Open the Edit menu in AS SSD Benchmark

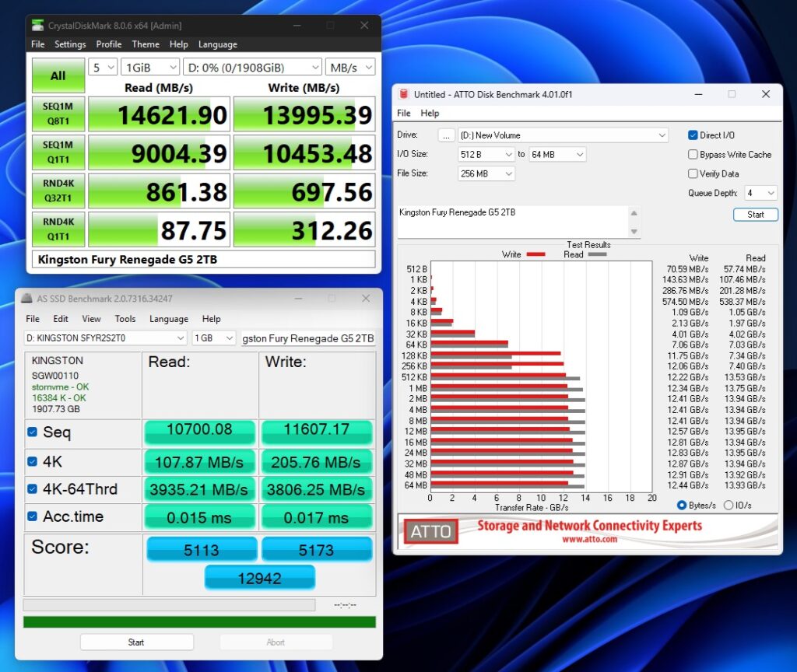click(61, 318)
